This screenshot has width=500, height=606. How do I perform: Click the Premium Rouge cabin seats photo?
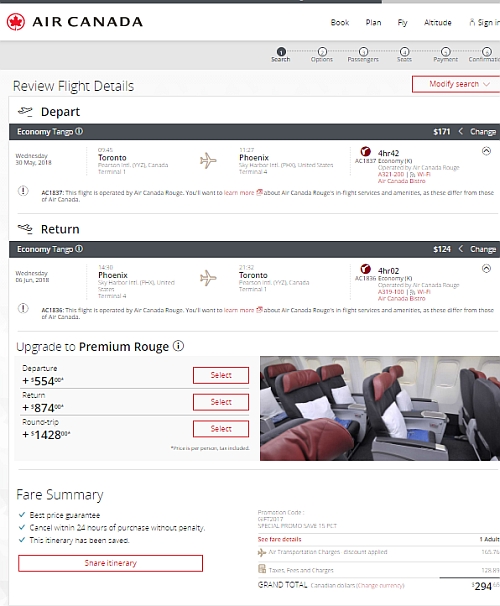click(380, 408)
